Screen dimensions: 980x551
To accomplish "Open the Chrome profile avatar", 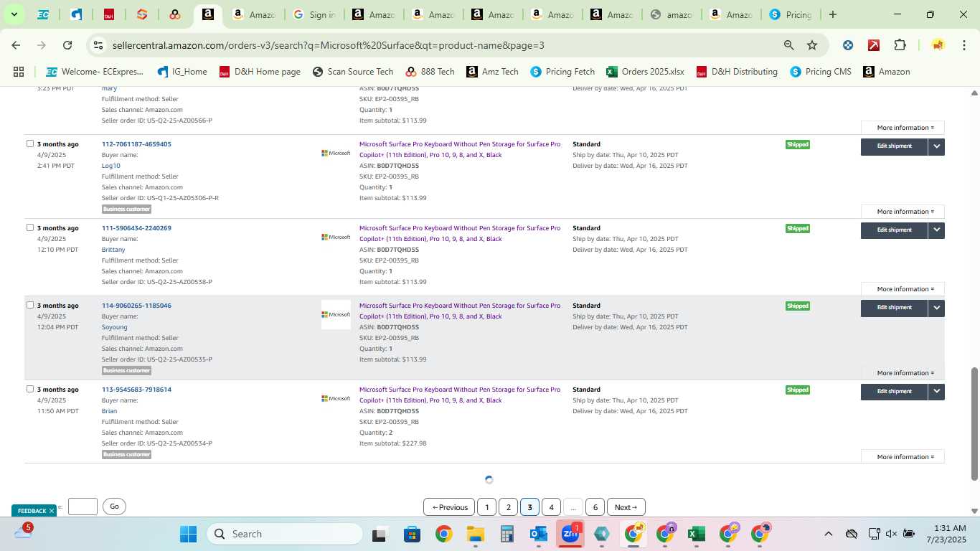I will pyautogui.click(x=938, y=45).
